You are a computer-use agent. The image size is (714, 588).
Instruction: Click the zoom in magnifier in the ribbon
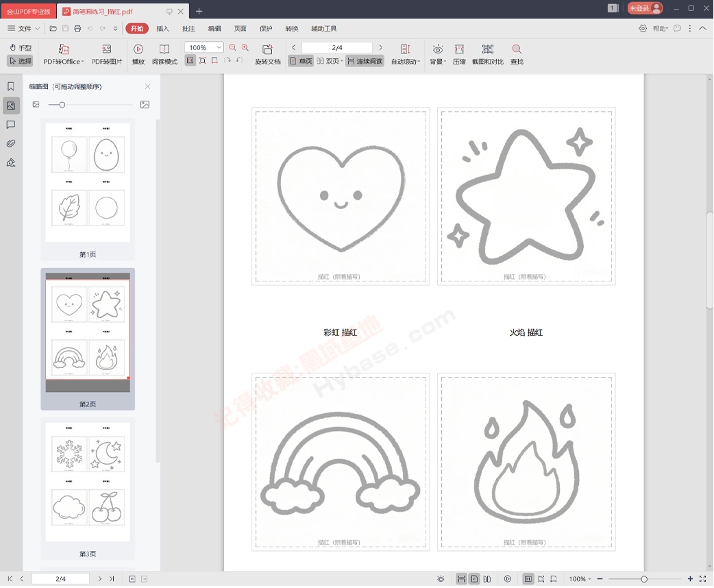click(x=245, y=47)
